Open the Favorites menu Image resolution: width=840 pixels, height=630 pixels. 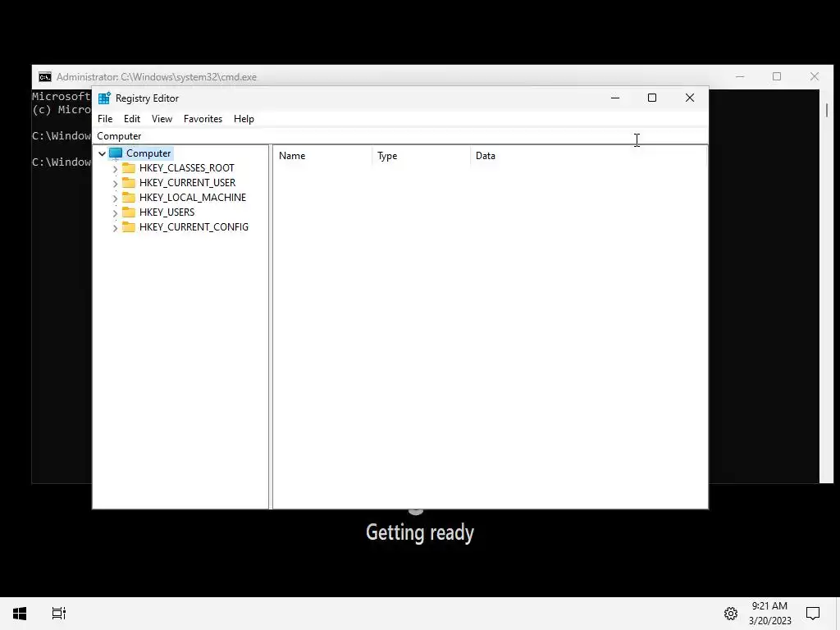pyautogui.click(x=203, y=119)
